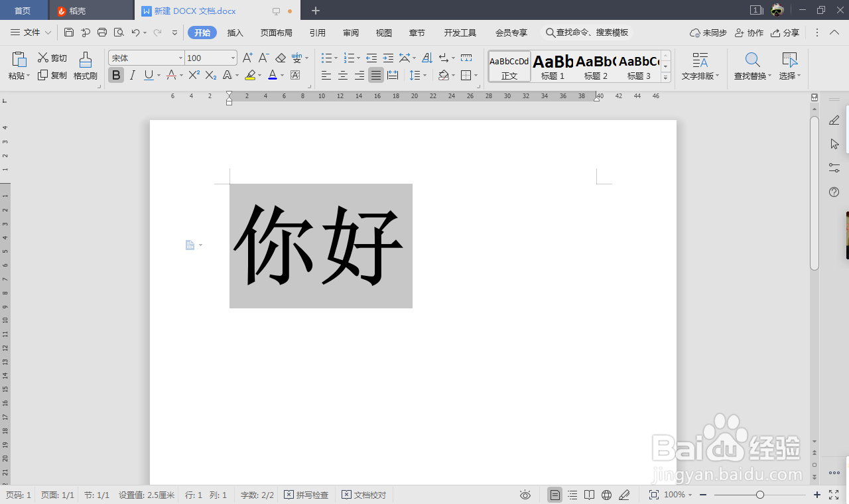Image resolution: width=849 pixels, height=504 pixels.
Task: Align text left
Action: [x=326, y=76]
